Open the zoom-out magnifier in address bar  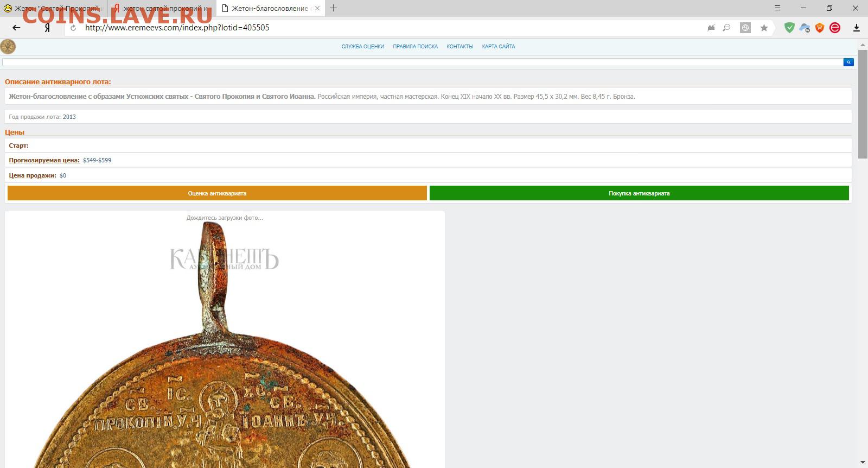tap(726, 28)
